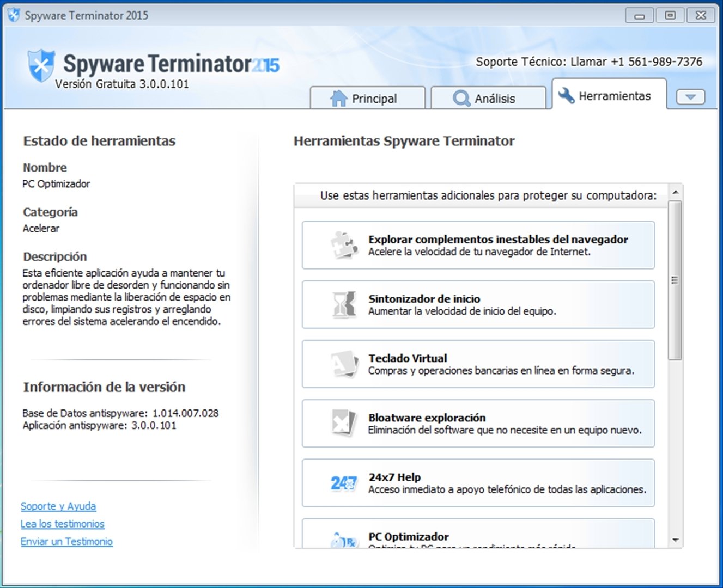Launch Sintonizador de inicio tool
The width and height of the screenshot is (723, 588).
pos(478,304)
